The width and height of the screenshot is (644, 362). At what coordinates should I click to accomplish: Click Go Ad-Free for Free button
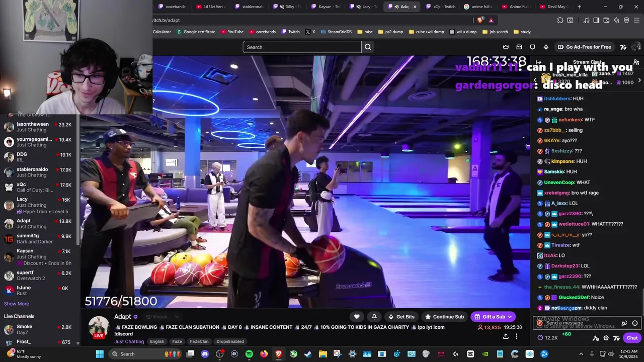pos(584,47)
